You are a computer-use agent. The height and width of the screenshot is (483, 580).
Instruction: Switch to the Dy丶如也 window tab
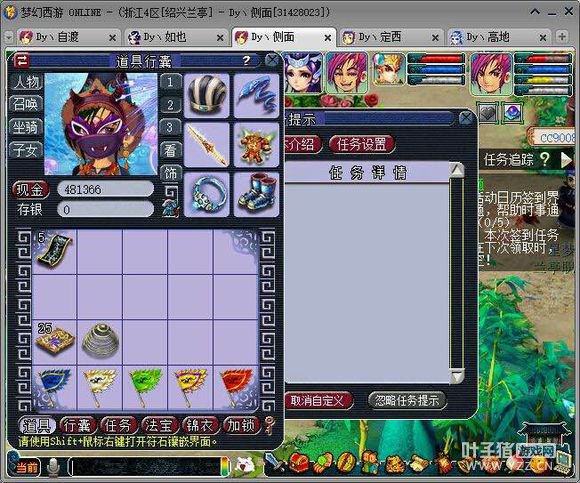tap(175, 37)
